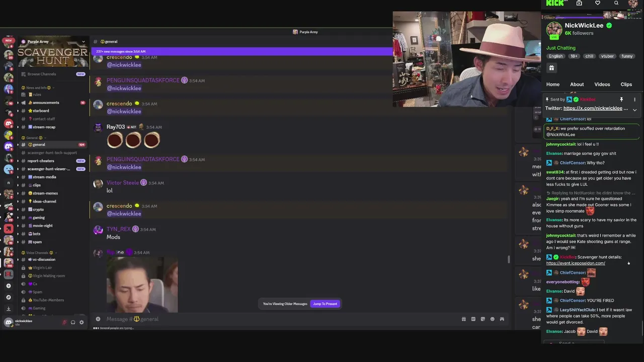Open the ideas-channel
Image resolution: width=644 pixels, height=362 pixels.
click(x=52, y=201)
